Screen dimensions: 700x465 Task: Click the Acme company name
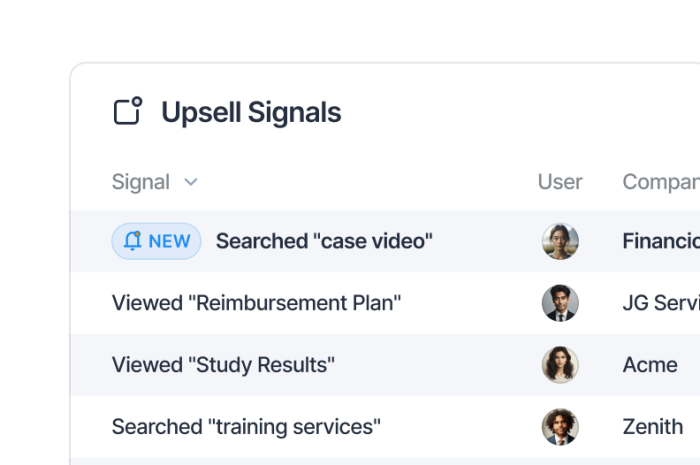(x=650, y=365)
